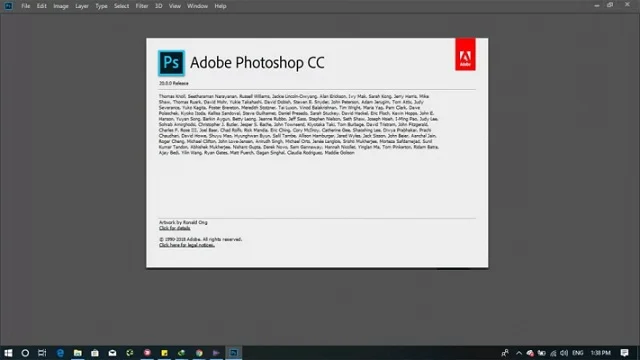
Task: Click the Cortana search circle on taskbar
Action: [x=25, y=353]
